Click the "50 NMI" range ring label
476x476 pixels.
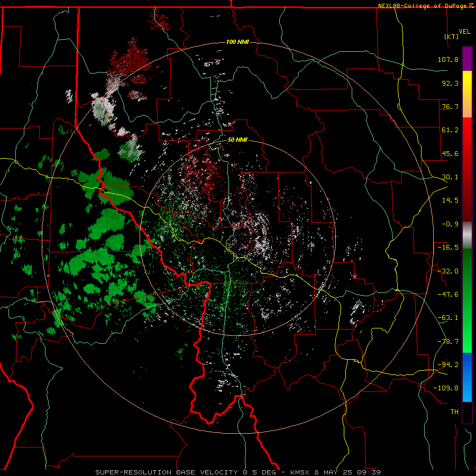click(237, 140)
